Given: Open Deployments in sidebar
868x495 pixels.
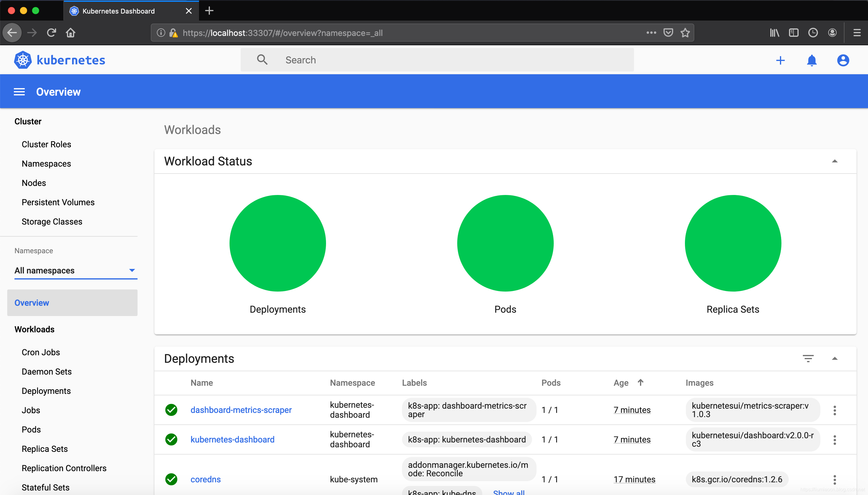Looking at the screenshot, I should coord(46,391).
